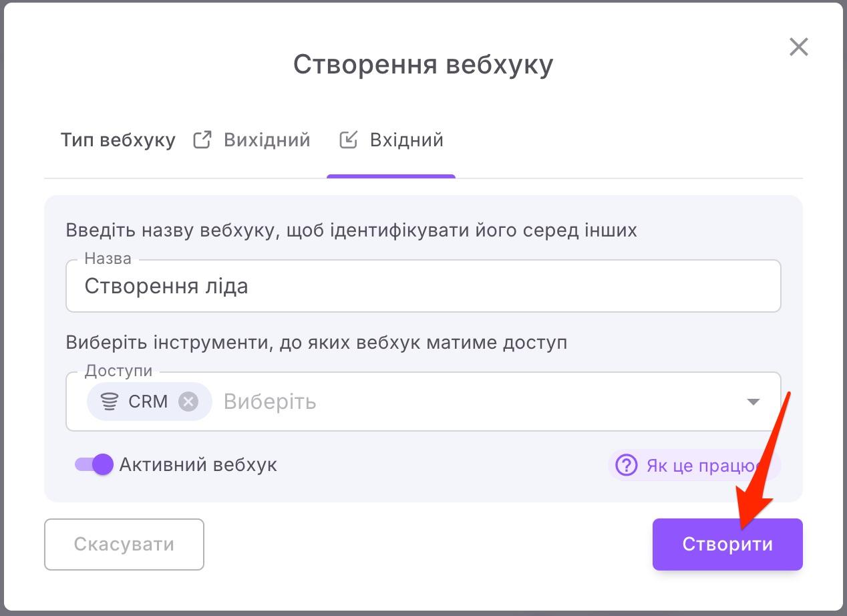Remove CRM access using its X icon
847x616 pixels.
[x=188, y=401]
